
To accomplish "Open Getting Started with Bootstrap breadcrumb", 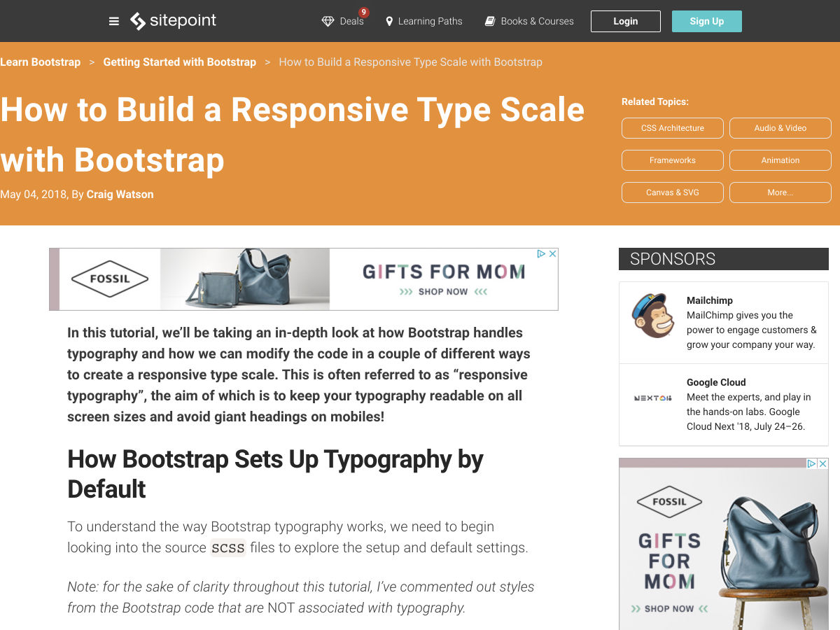I will pyautogui.click(x=179, y=62).
